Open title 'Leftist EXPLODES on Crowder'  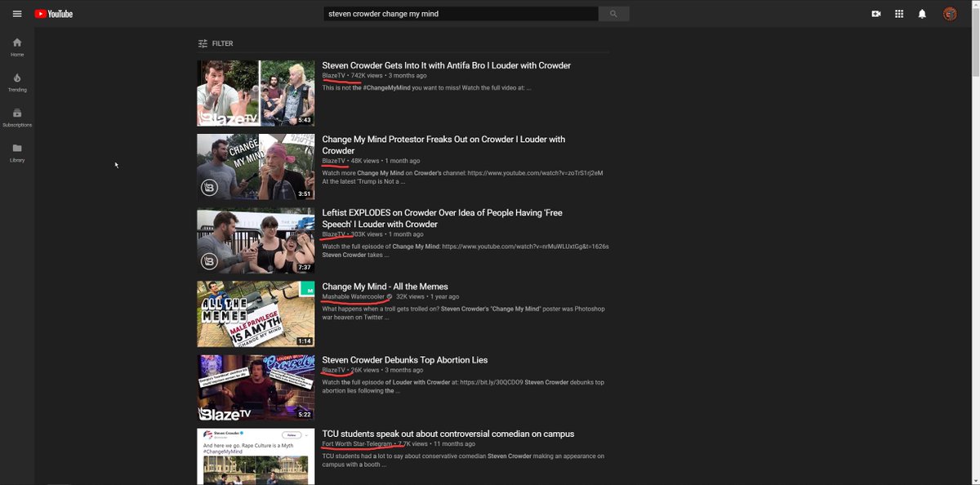[x=442, y=218]
